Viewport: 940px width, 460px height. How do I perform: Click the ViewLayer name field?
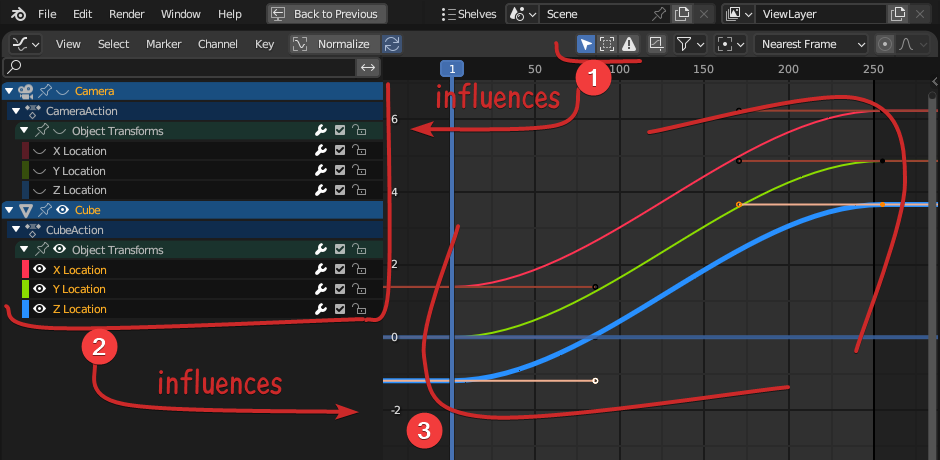tap(820, 14)
